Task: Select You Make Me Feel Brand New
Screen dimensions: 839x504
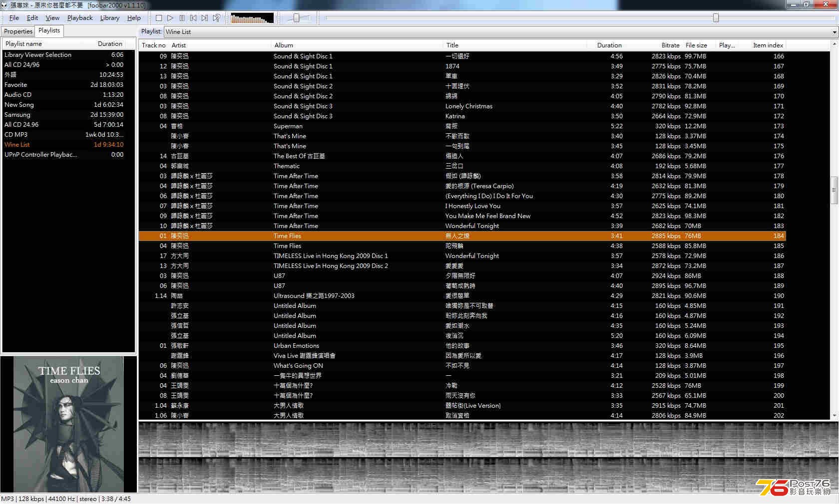Action: click(462, 216)
